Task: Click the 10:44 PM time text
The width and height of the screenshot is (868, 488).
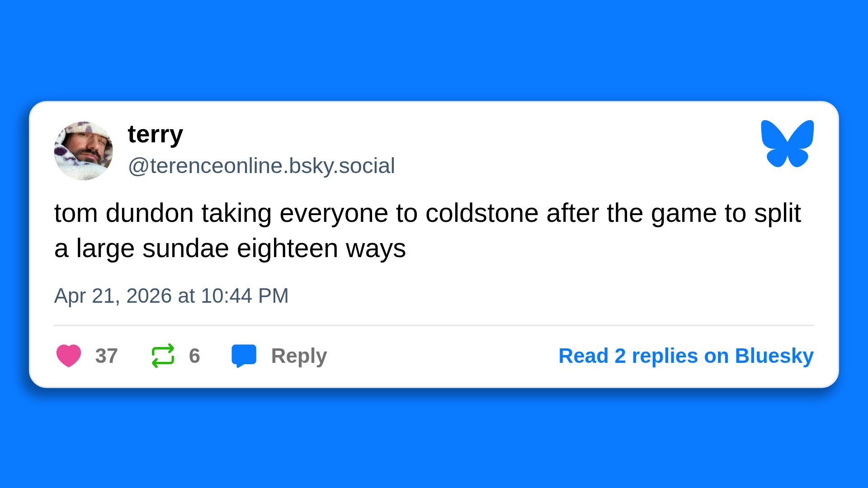Action: tap(245, 296)
